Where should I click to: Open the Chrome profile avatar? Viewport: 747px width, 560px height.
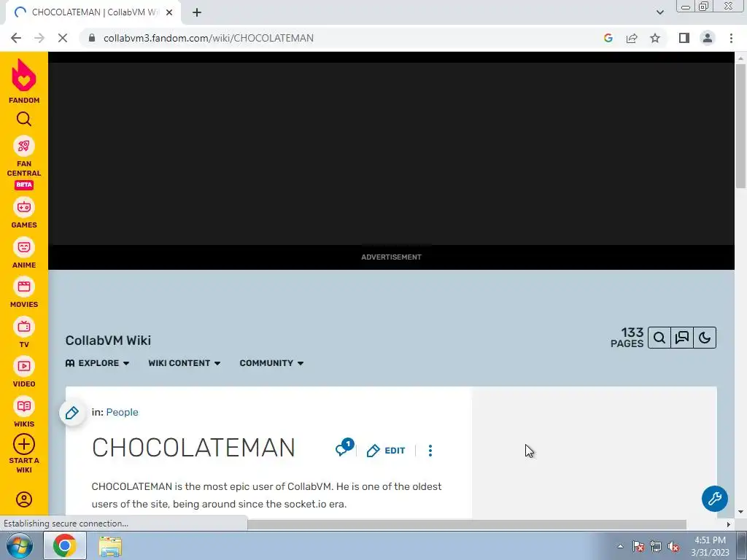[708, 38]
